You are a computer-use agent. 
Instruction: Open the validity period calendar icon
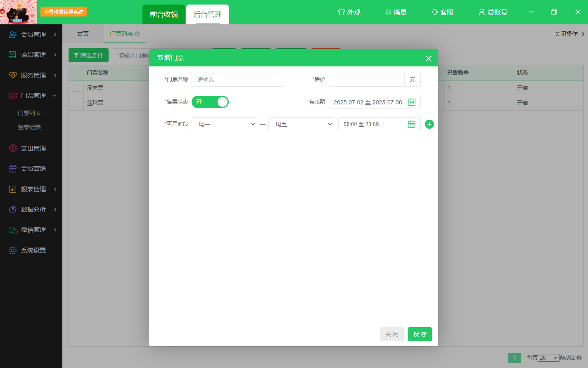[x=411, y=102]
